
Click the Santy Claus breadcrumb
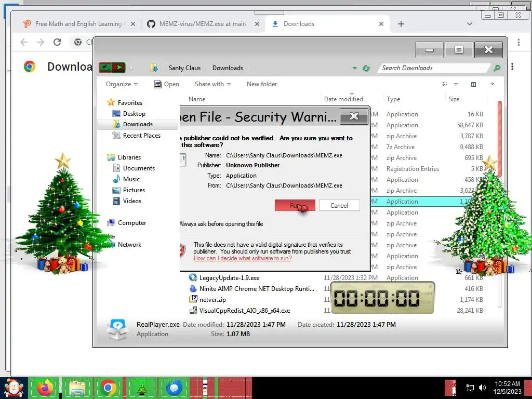[184, 68]
